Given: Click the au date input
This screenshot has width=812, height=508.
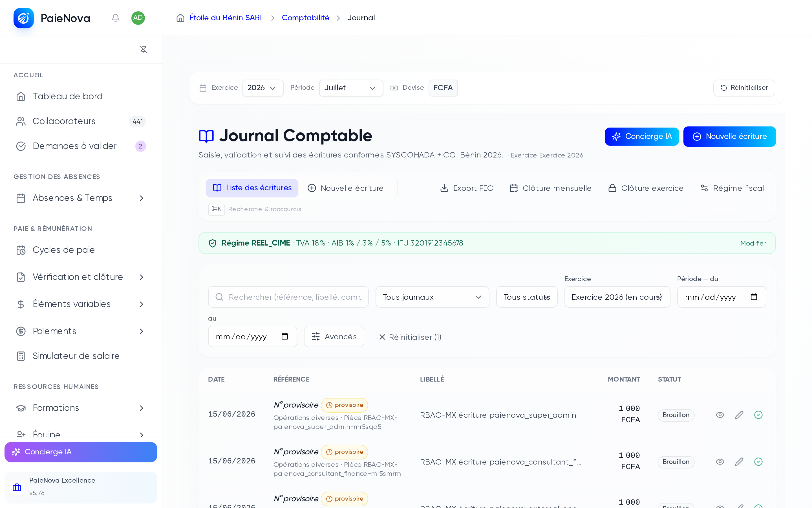Looking at the screenshot, I should coord(252,336).
